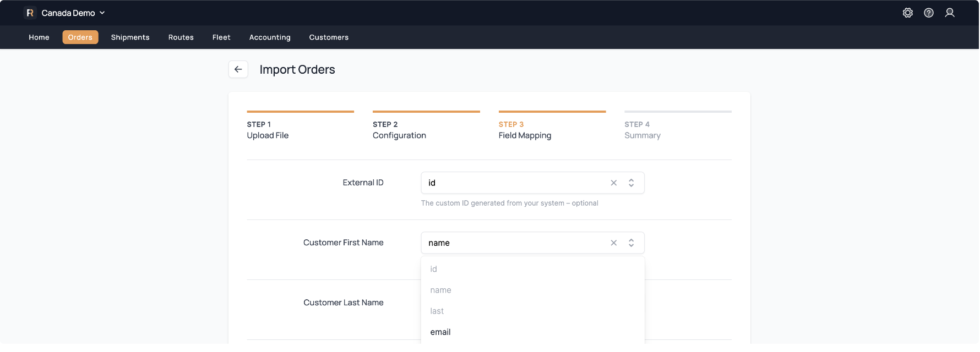
Task: Open the user profile icon
Action: 950,13
